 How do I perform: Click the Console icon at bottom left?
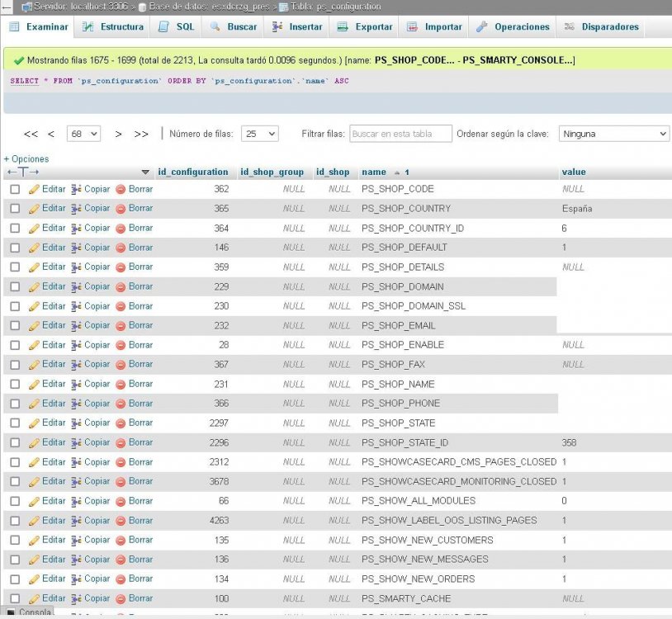tap(12, 612)
